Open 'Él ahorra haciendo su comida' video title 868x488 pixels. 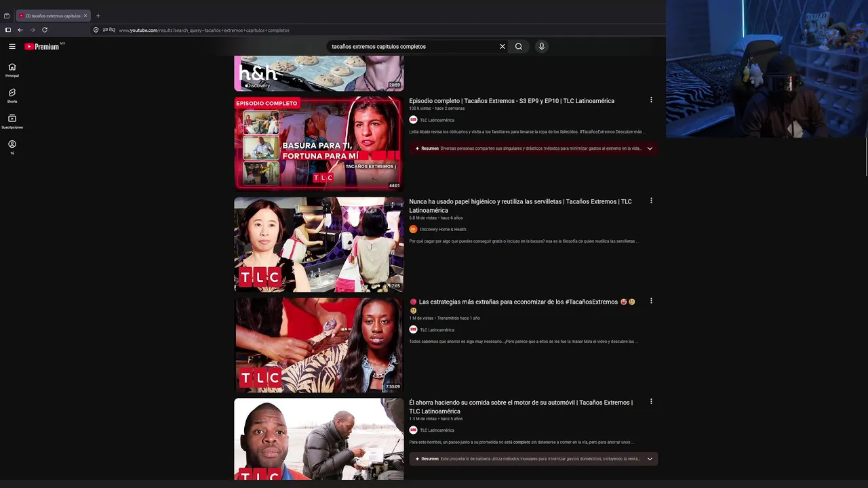click(521, 407)
